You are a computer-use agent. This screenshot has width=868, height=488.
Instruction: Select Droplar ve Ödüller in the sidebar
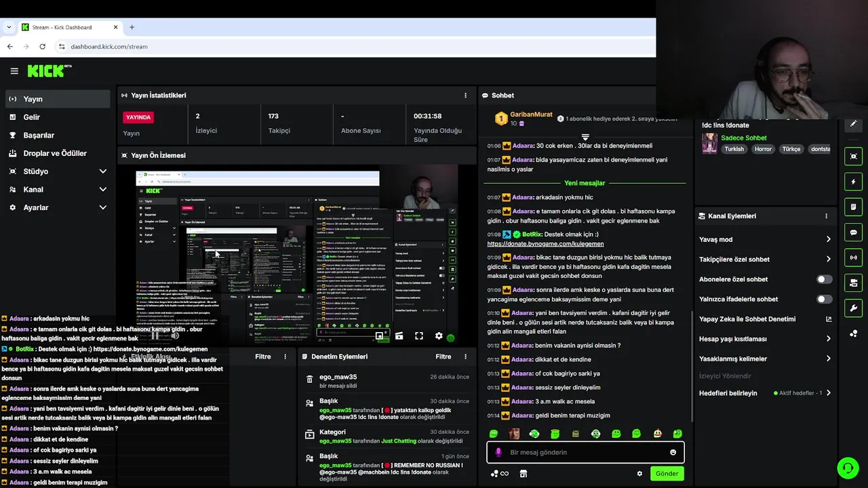click(58, 153)
